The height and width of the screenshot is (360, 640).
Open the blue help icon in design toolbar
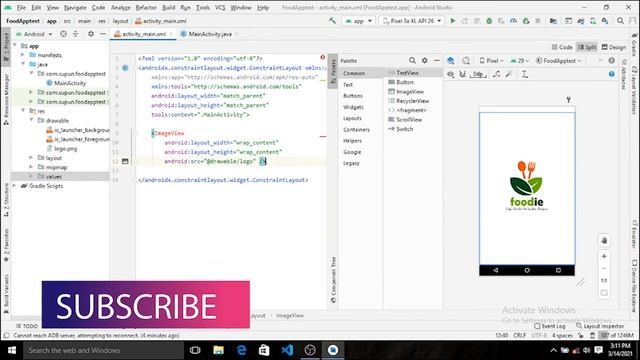[611, 74]
